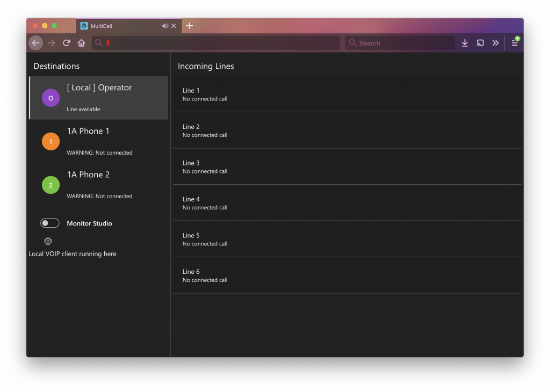Click 'WARNING: Not connected' under 1A Phone 1
This screenshot has height=392, width=550.
click(99, 153)
